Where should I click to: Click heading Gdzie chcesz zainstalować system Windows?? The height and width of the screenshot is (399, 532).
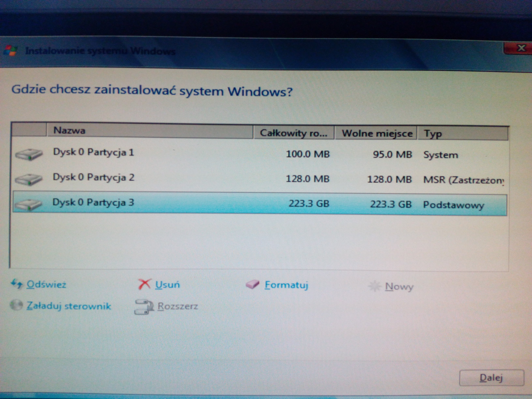152,91
